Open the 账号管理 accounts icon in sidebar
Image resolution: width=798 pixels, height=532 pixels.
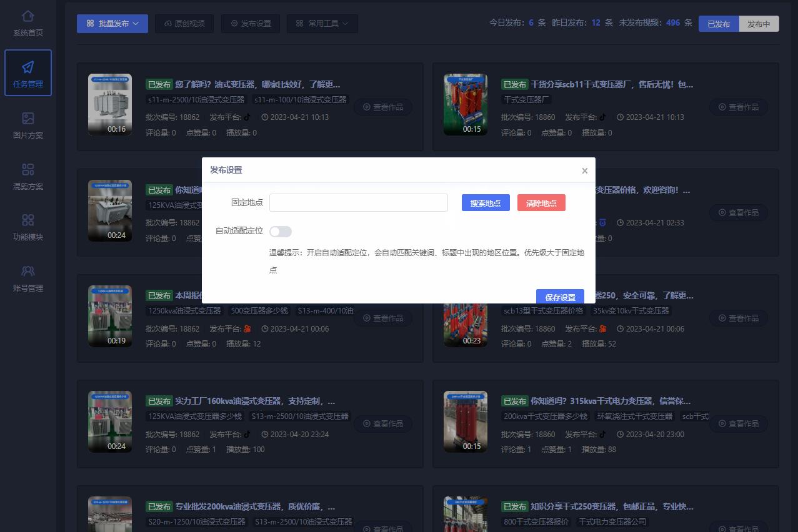click(27, 271)
